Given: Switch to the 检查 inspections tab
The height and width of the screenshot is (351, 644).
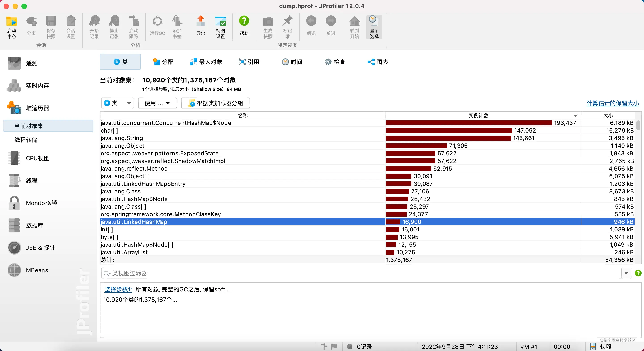Looking at the screenshot, I should coord(335,62).
